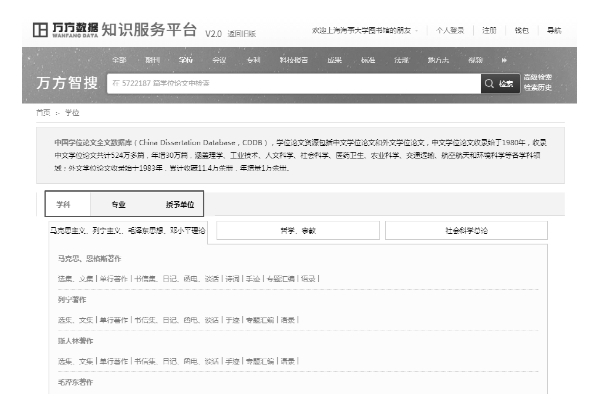Select the 学位 dissertations tab in the search bar

pyautogui.click(x=186, y=60)
